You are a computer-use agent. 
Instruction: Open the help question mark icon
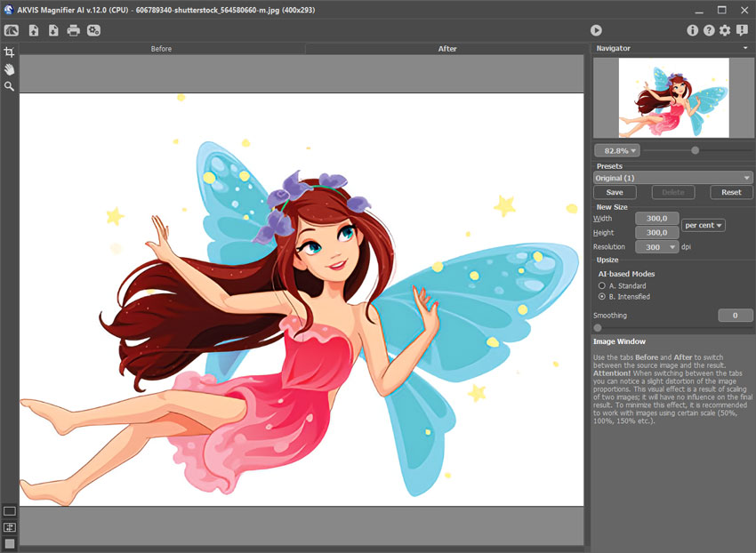click(709, 30)
